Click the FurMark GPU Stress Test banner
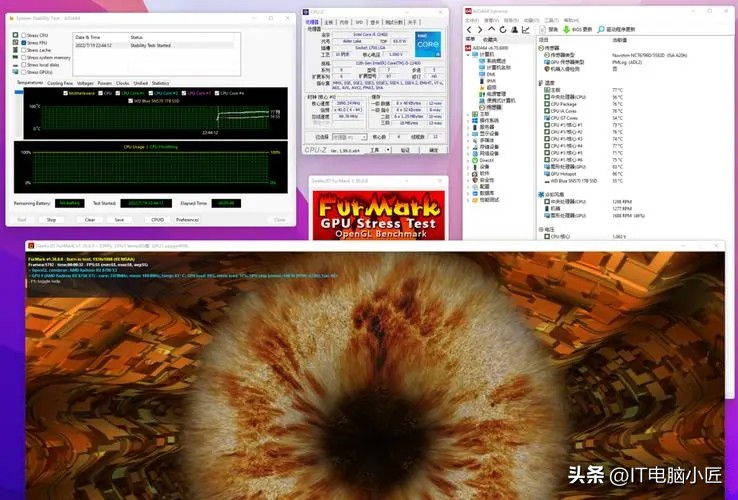This screenshot has width=738, height=500. click(x=379, y=215)
